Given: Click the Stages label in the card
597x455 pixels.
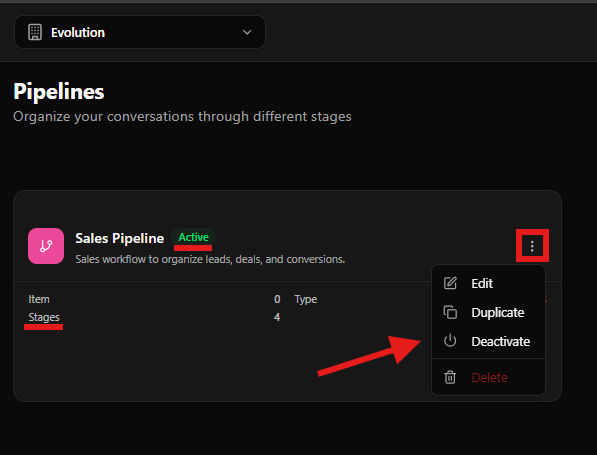Looking at the screenshot, I should (44, 317).
